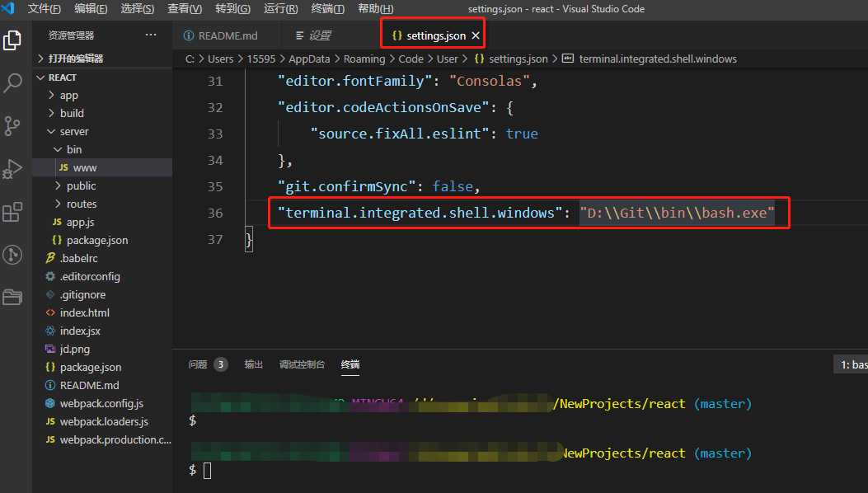This screenshot has height=493, width=868.
Task: Collapse the bin folder
Action: click(x=59, y=149)
